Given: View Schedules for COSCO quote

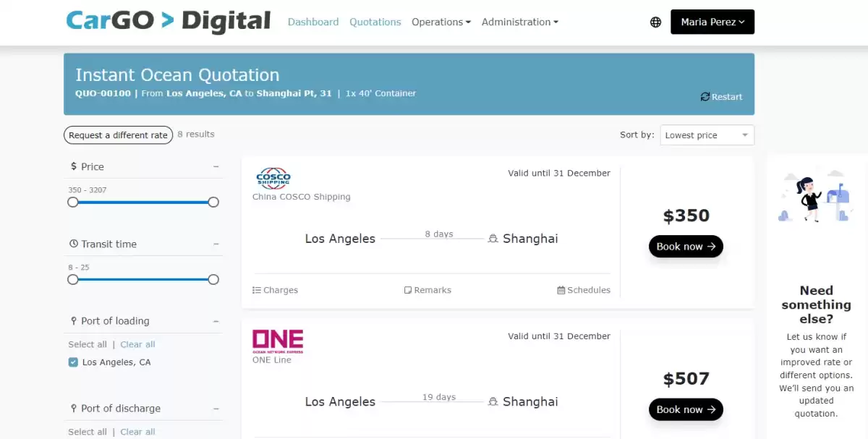Looking at the screenshot, I should tap(583, 290).
